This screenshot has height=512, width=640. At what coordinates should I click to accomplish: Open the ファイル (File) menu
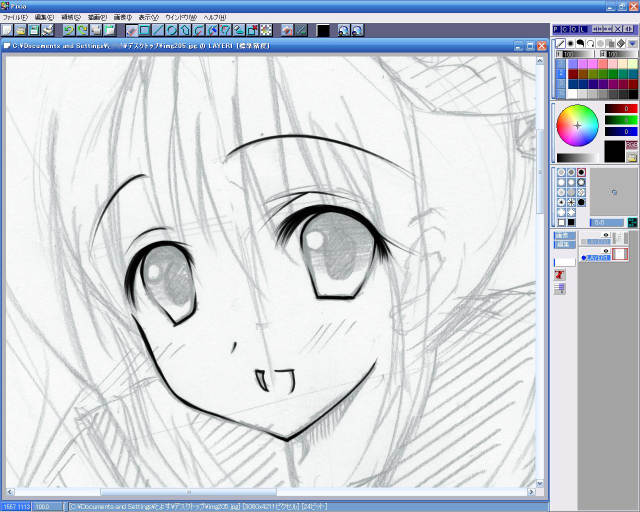coord(16,17)
